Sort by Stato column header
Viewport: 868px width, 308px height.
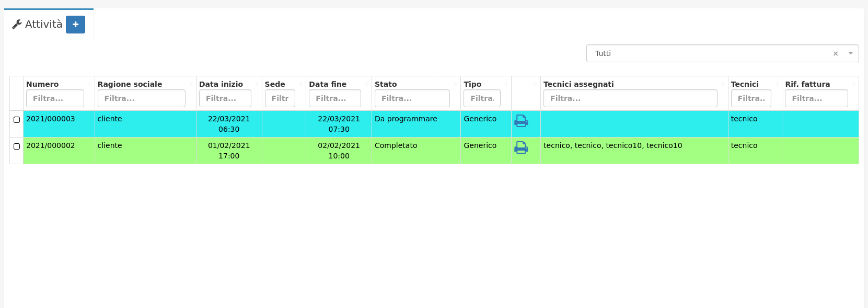point(386,84)
